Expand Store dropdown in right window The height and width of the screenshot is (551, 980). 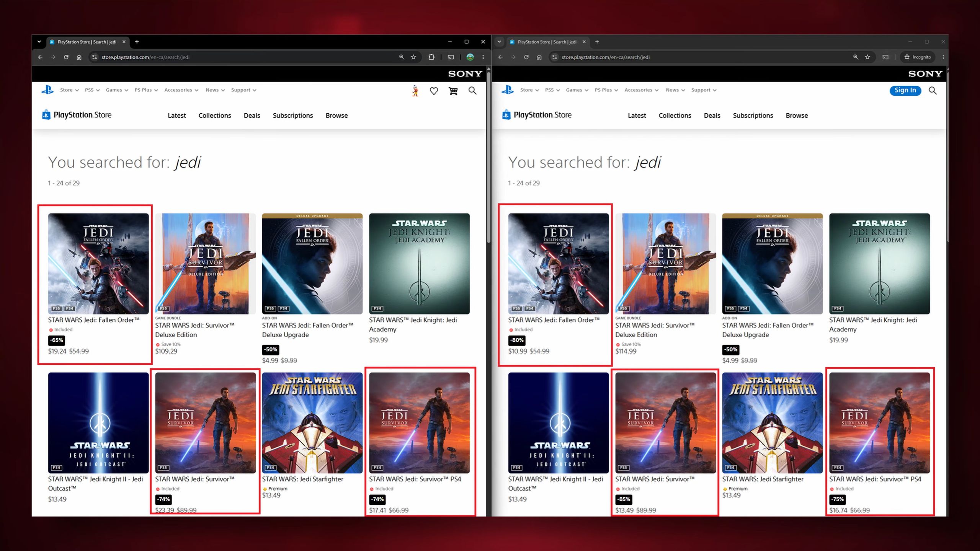529,90
